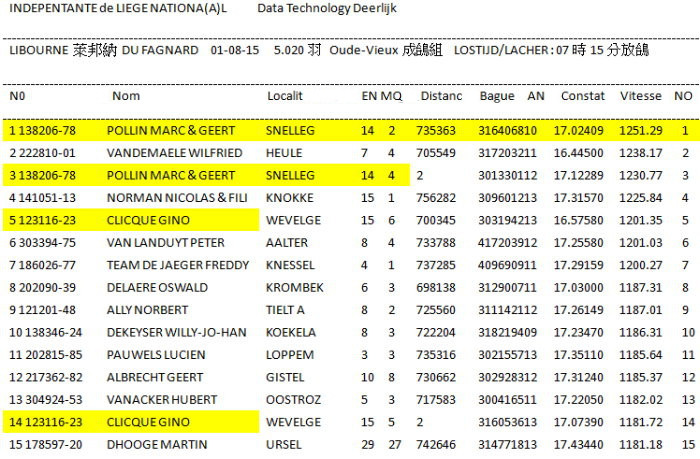Click the "Distanc" column header
This screenshot has height=459, width=700.
(441, 96)
